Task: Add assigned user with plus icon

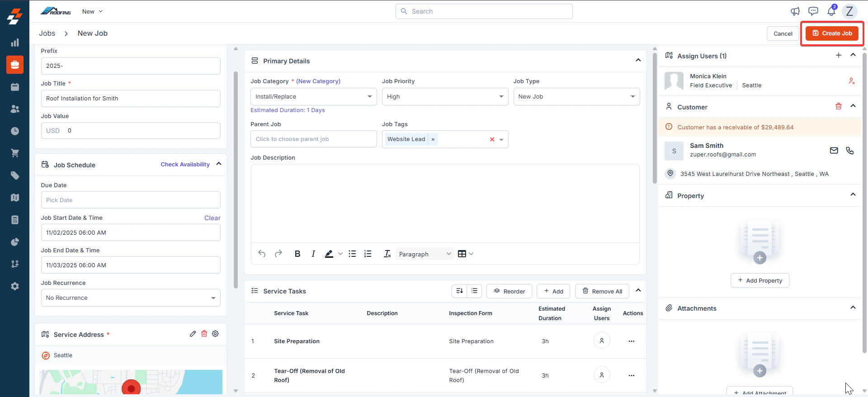Action: (839, 55)
